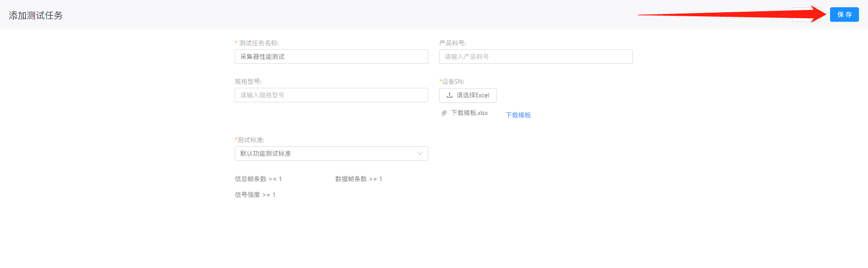Click the paperclip icon beside 下载模板.xlsx
The height and width of the screenshot is (268, 868).
point(444,113)
